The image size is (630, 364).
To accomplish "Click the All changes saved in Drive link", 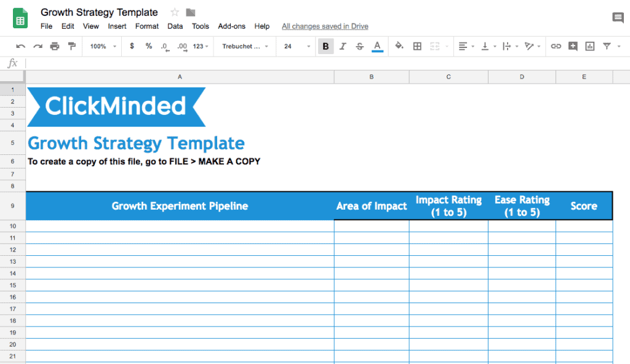I will pyautogui.click(x=325, y=26).
